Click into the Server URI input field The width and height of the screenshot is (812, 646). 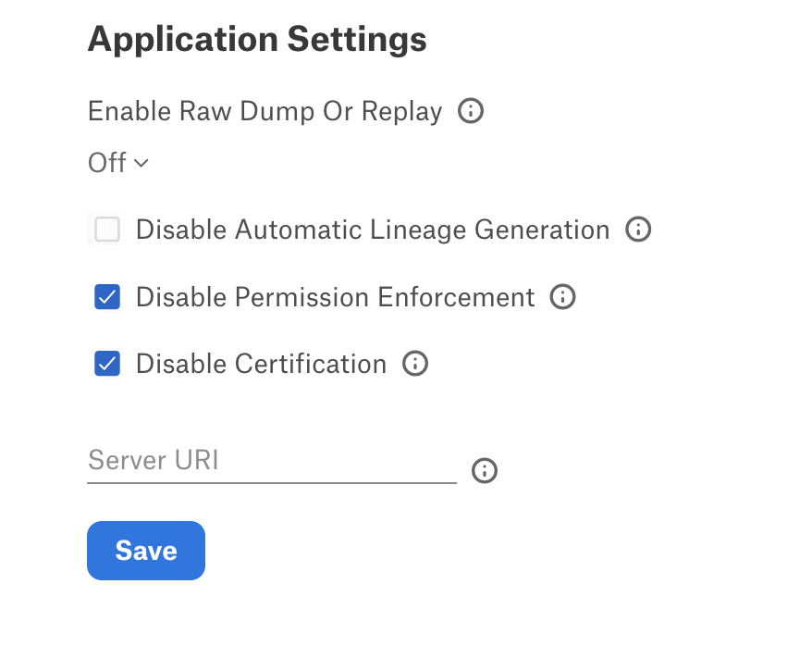point(271,461)
